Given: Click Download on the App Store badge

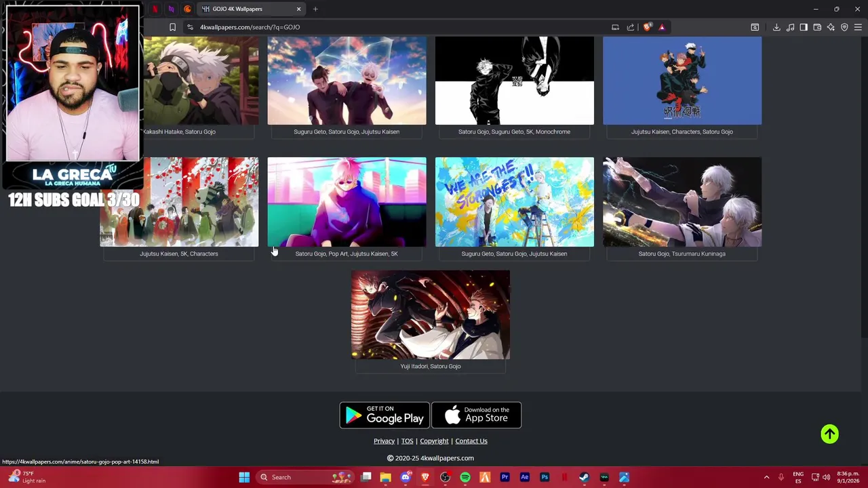Looking at the screenshot, I should tap(476, 415).
